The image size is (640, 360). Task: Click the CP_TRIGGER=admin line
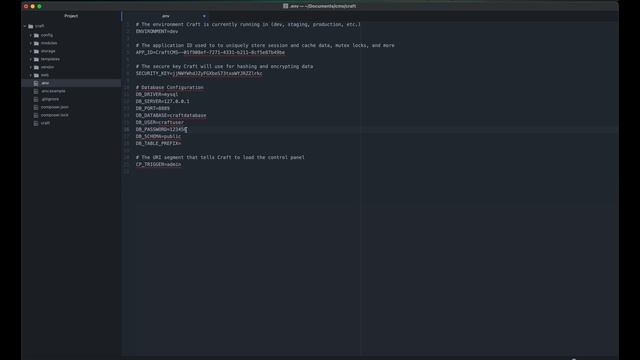click(x=158, y=164)
